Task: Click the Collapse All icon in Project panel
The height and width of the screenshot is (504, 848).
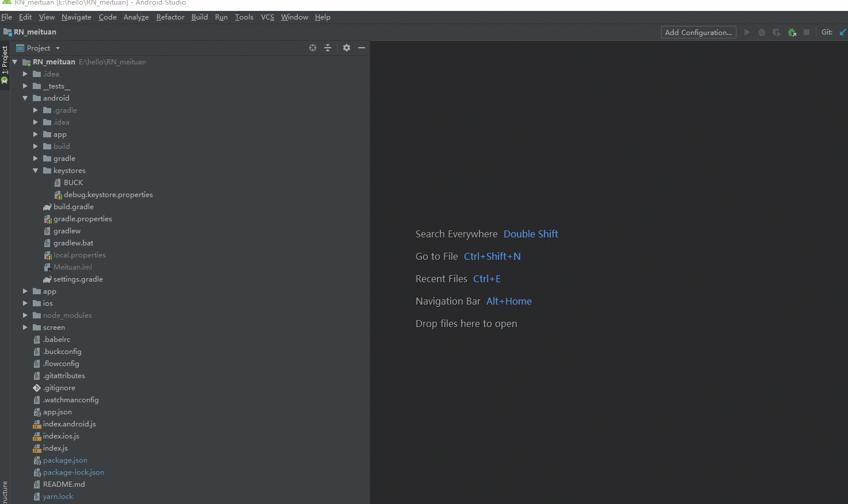Action: click(x=328, y=48)
